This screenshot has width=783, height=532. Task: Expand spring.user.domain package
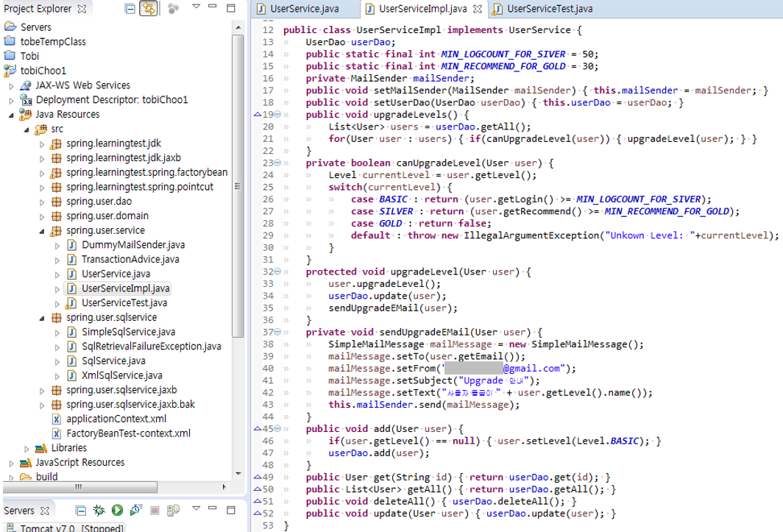42,216
